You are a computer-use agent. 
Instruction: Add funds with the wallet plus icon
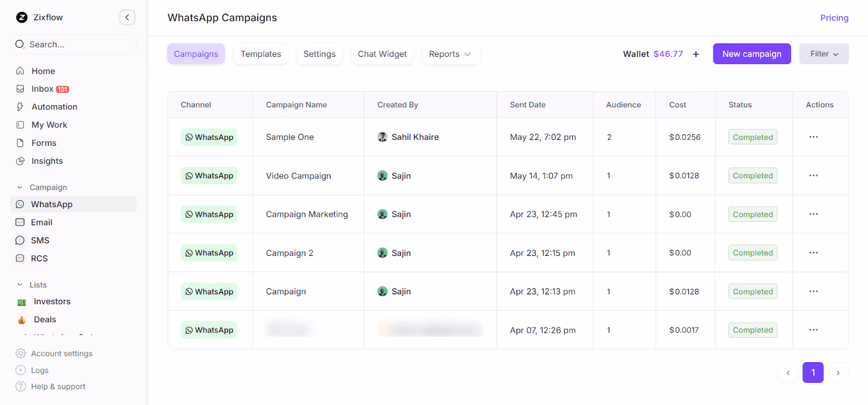(x=696, y=54)
